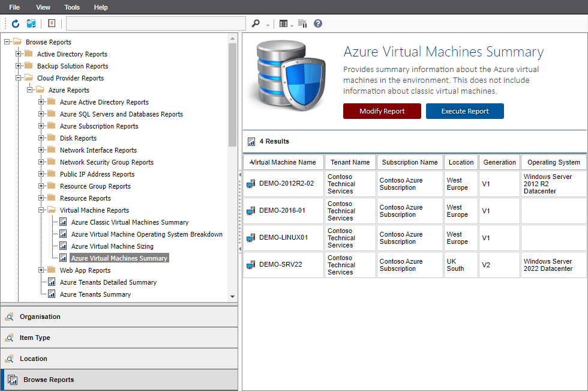Click the DEMO-LINUX01 VM icon

pos(251,237)
